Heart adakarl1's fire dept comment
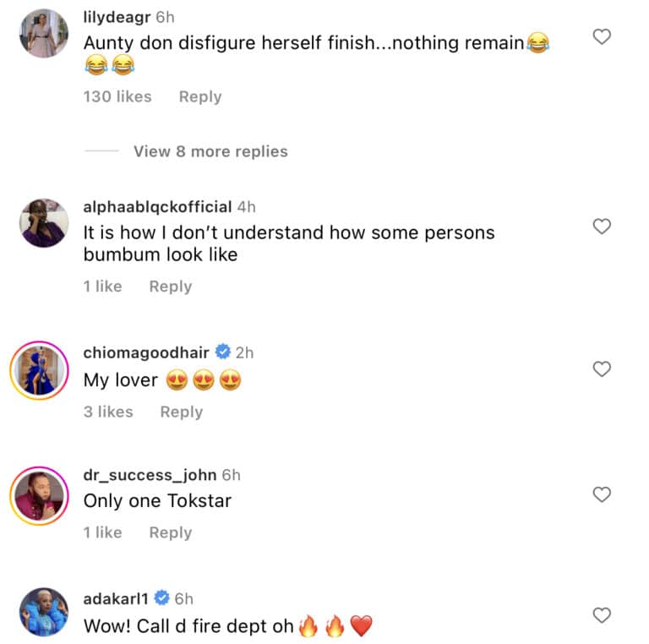The height and width of the screenshot is (644, 649). pos(602,615)
